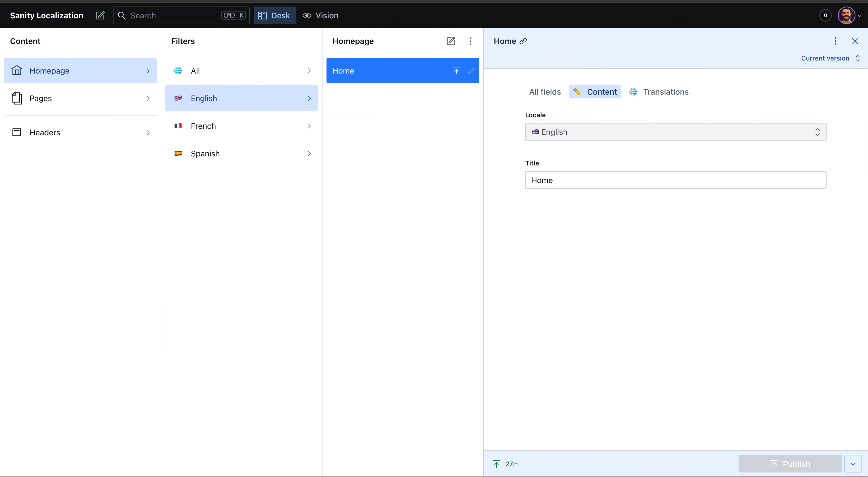Expand the Homepage row chevron
Image resolution: width=868 pixels, height=477 pixels.
(148, 71)
